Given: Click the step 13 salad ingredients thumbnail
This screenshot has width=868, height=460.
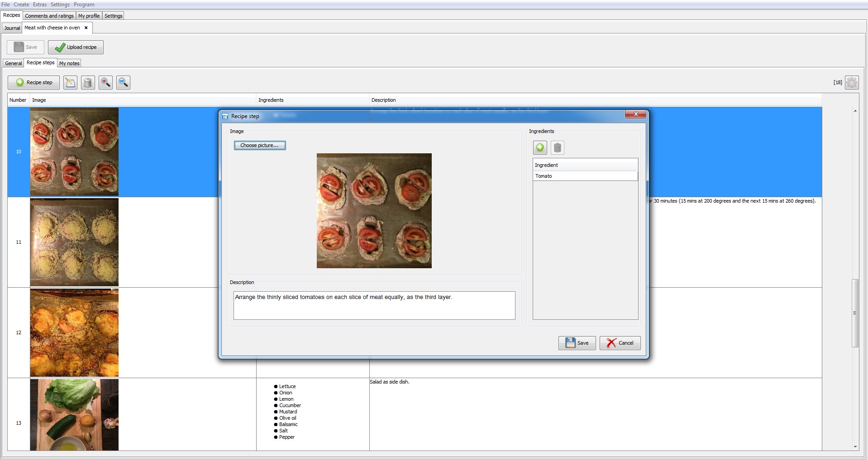Looking at the screenshot, I should point(74,414).
